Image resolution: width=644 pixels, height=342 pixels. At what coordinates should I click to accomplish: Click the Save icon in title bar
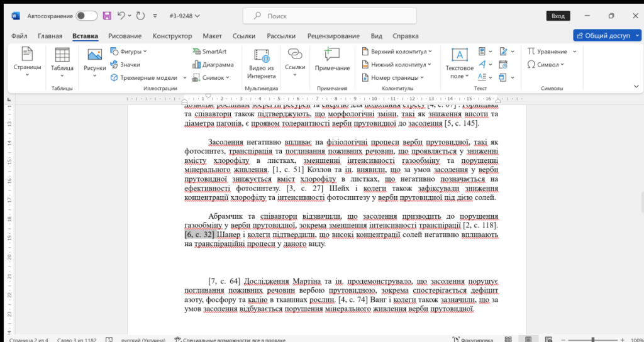[107, 15]
